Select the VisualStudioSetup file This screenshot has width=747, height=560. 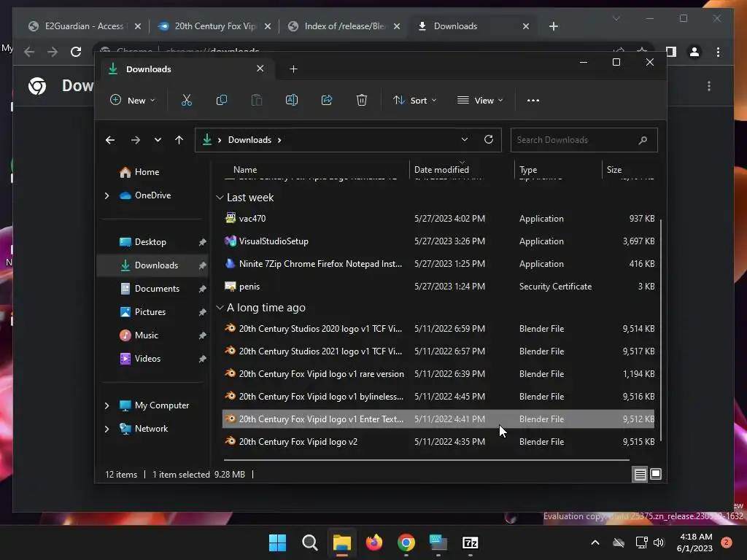pos(438,241)
